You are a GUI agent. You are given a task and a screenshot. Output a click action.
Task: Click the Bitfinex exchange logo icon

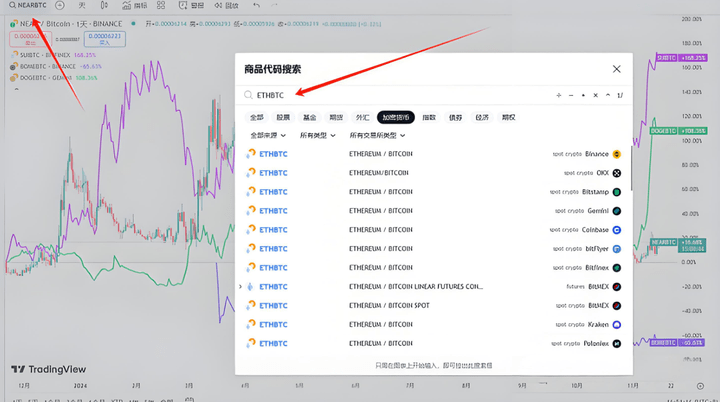coord(617,267)
